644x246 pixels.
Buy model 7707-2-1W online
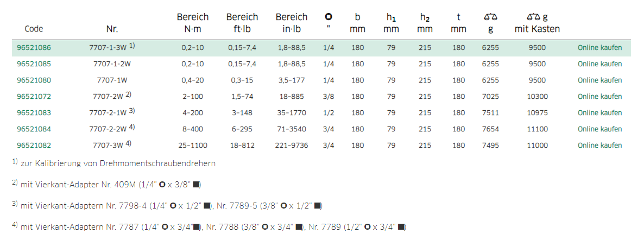[599, 112]
